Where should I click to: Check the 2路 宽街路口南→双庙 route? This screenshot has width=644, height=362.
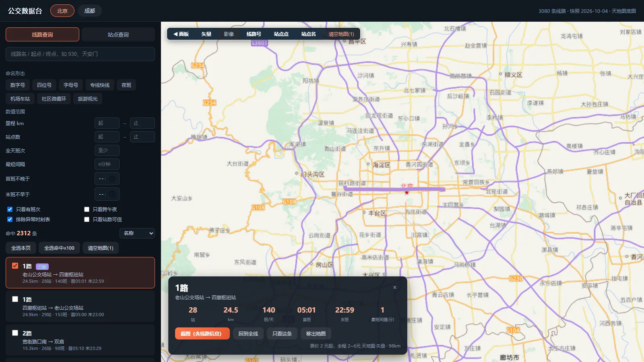[15, 333]
